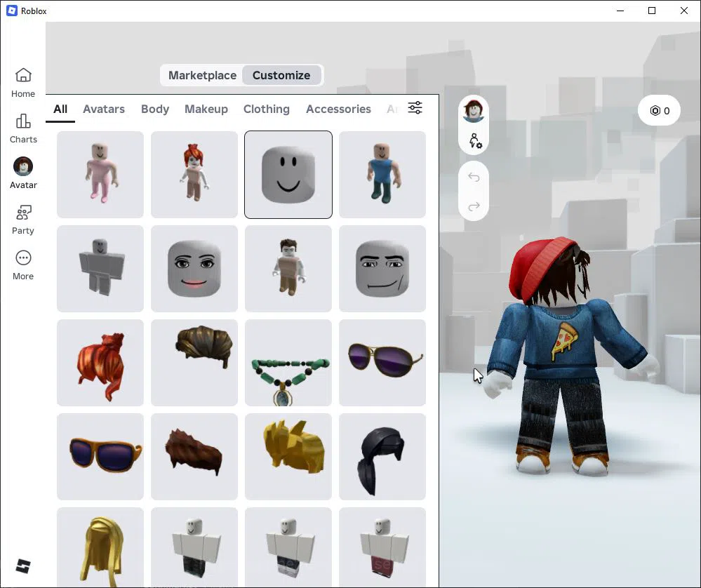
Task: Redo the avatar change
Action: click(x=474, y=206)
